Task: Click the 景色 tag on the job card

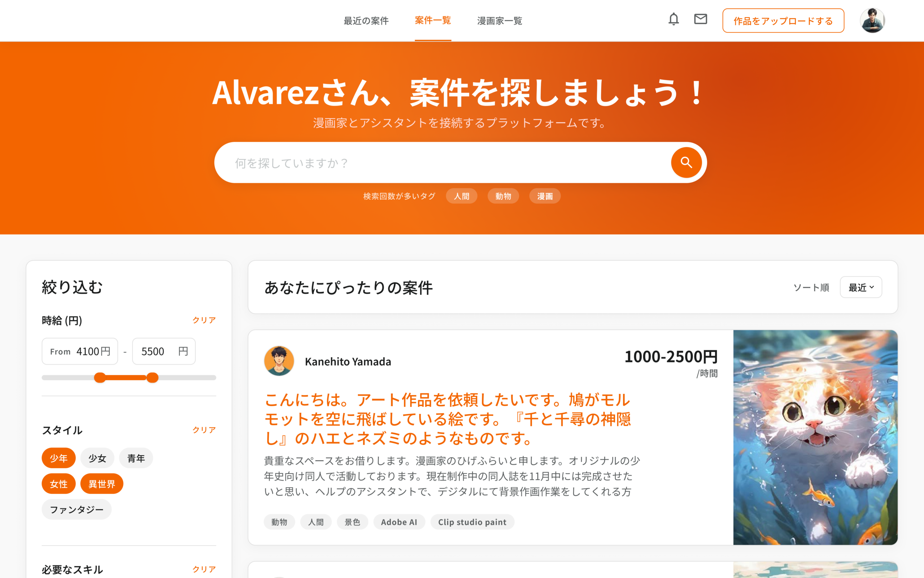Action: pyautogui.click(x=352, y=522)
